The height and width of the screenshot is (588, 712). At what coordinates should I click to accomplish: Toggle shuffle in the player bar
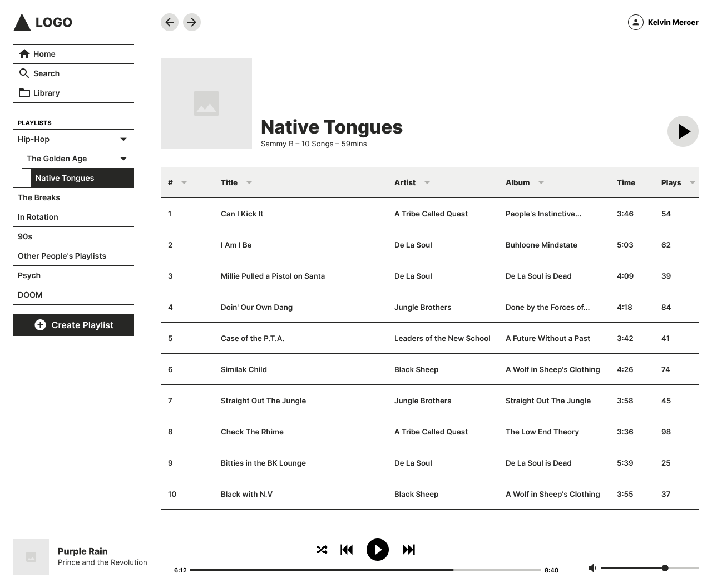tap(322, 550)
